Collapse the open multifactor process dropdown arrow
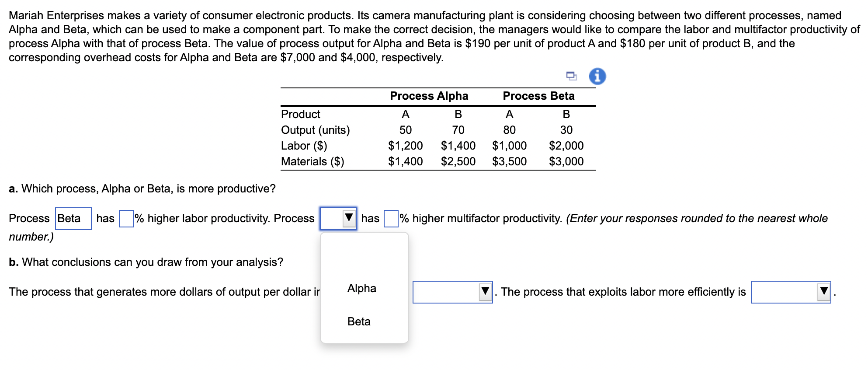Viewport: 868px width, 370px height. click(x=348, y=218)
